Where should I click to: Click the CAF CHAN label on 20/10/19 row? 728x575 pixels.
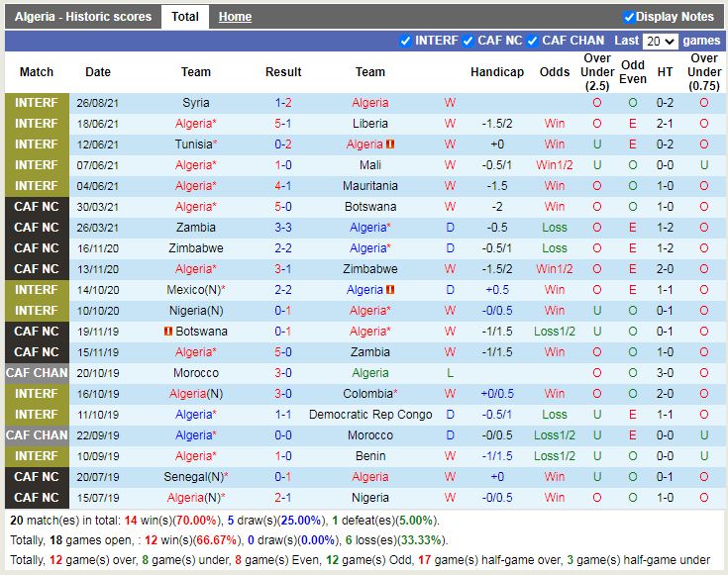[x=37, y=373]
